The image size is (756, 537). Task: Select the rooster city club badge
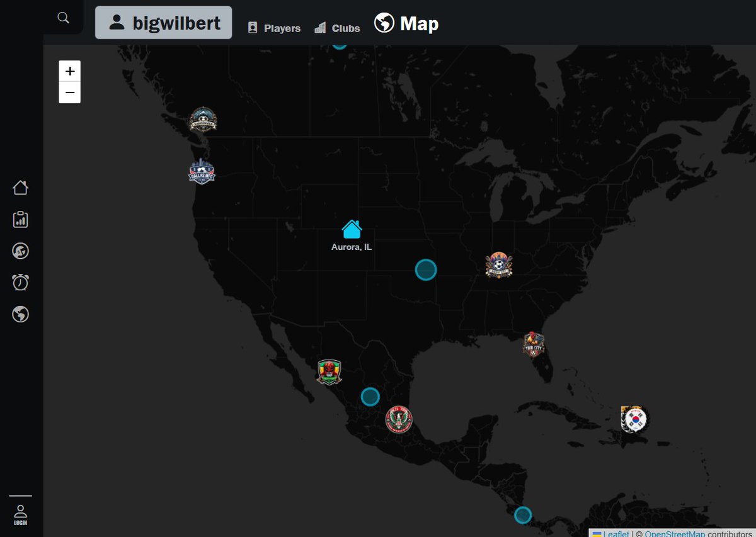point(534,344)
